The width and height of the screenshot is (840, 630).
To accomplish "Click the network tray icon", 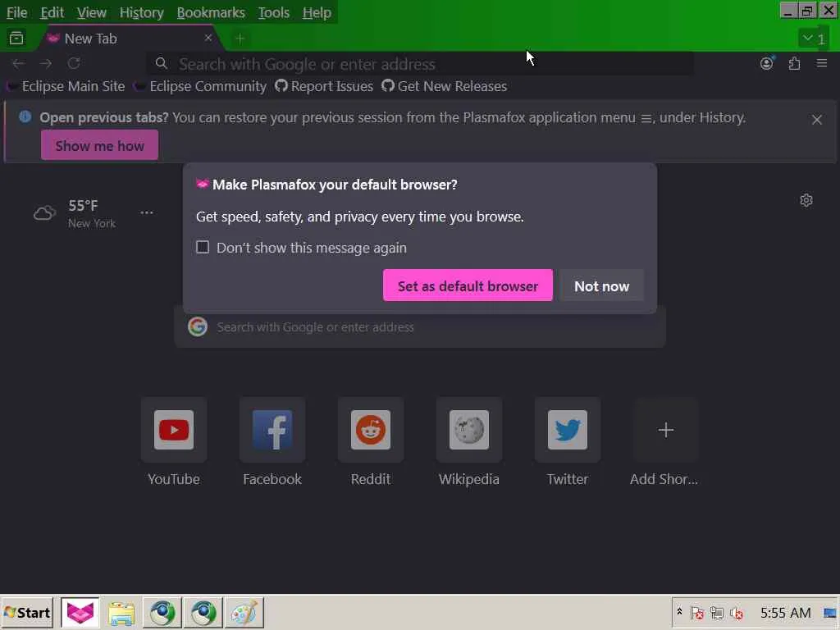I will click(x=717, y=613).
